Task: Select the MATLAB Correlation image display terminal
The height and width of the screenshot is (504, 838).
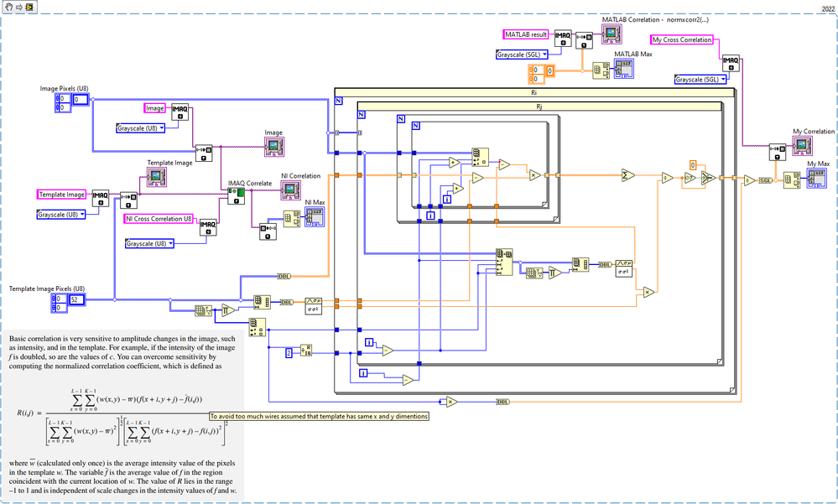Action: [x=612, y=34]
